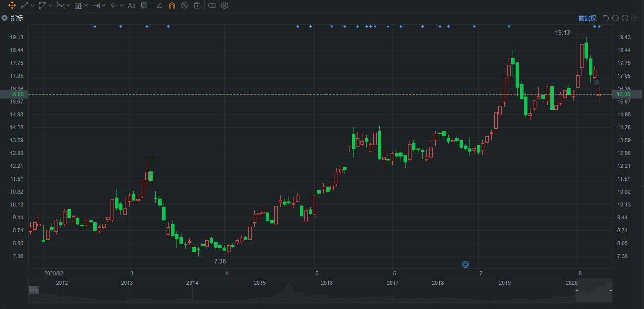The image size is (644, 309).
Task: Open dropdown next to polygon shape tool
Action: tap(51, 5)
